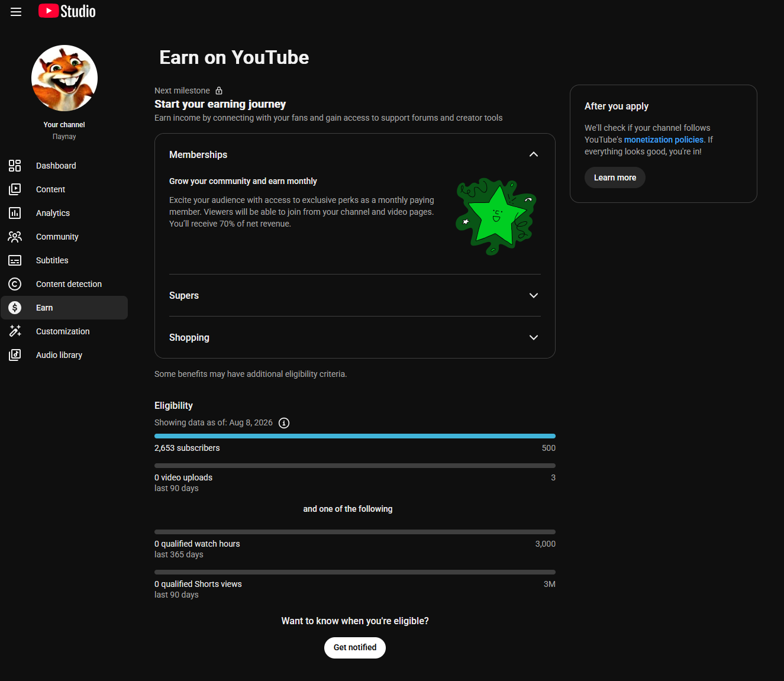
Task: Click the qualified watch hours progress bar
Action: pos(355,532)
